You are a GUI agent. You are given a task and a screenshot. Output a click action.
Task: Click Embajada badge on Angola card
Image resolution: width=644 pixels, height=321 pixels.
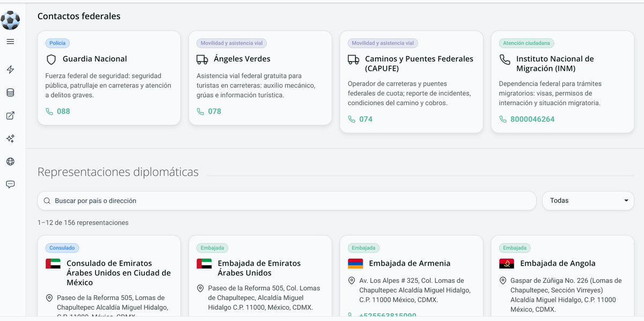pos(515,248)
